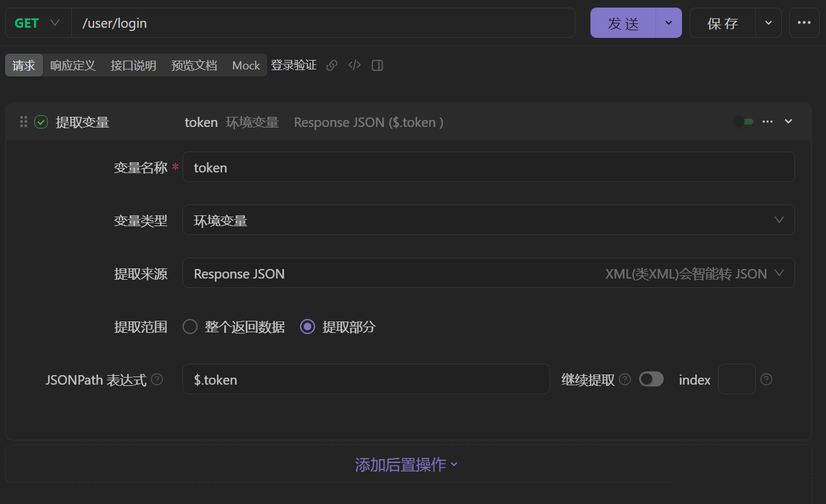Viewport: 826px width, 504px height.
Task: Expand the arrow next to 发送
Action: (669, 23)
